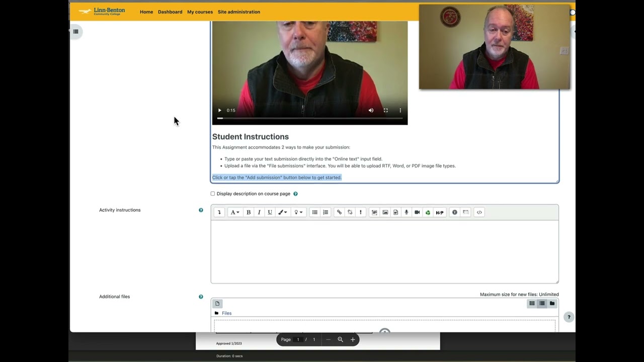Click the exclamation mark toolbar icon
Viewport: 644px width, 362px height.
pyautogui.click(x=360, y=212)
